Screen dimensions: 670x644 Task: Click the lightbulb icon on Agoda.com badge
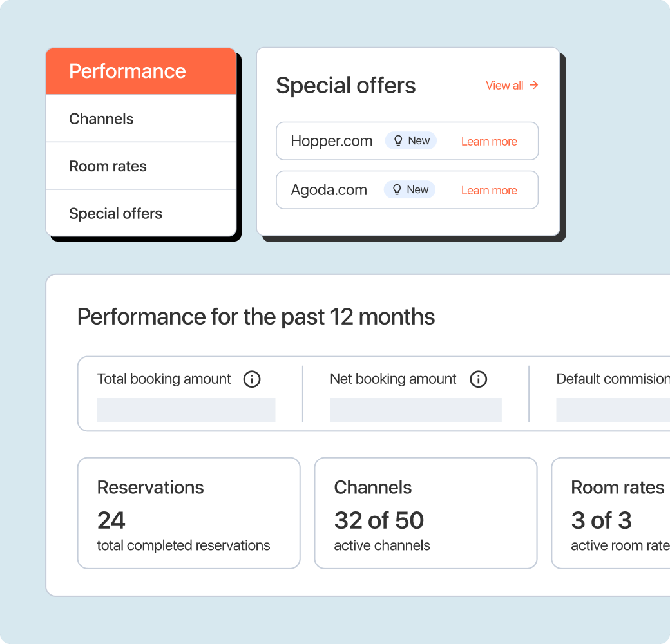[x=397, y=190]
